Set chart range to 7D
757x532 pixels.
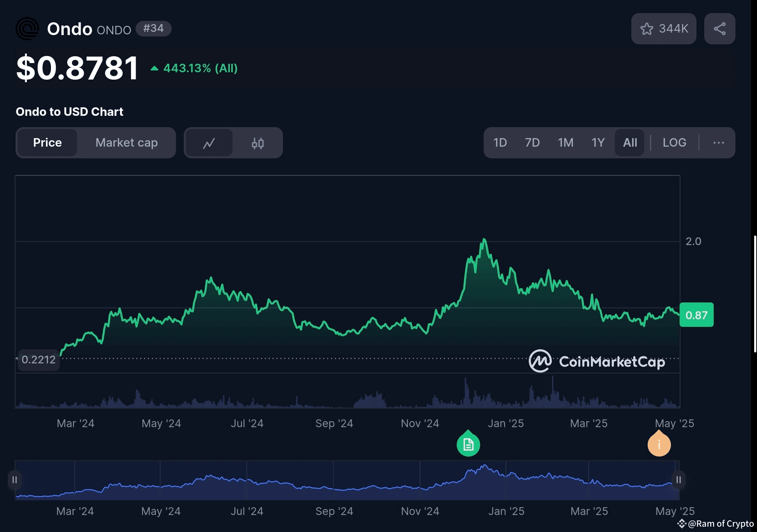tap(532, 143)
